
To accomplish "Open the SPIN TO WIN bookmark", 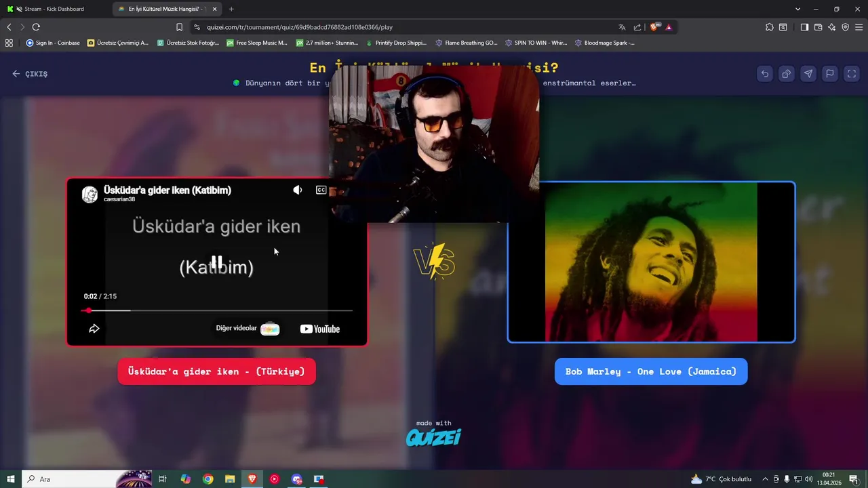I will [x=536, y=43].
